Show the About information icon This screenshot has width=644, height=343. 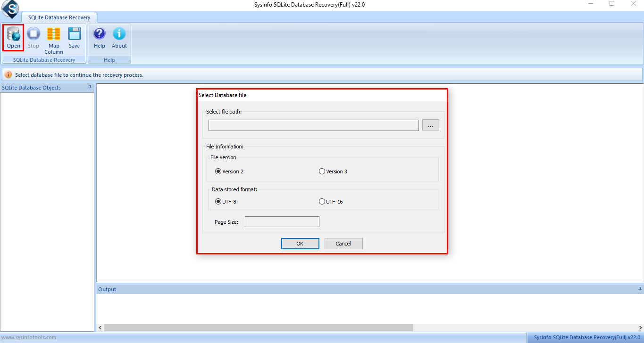119,37
